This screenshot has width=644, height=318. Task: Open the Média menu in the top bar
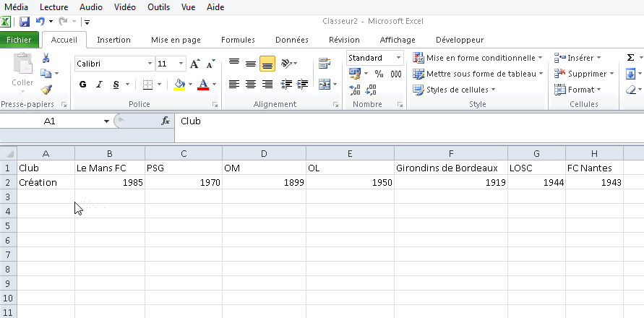click(x=17, y=7)
